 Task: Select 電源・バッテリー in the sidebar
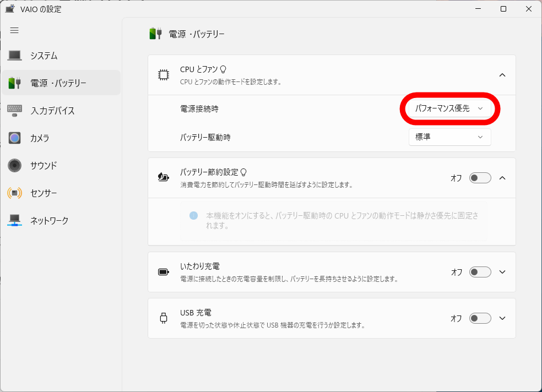(61, 83)
